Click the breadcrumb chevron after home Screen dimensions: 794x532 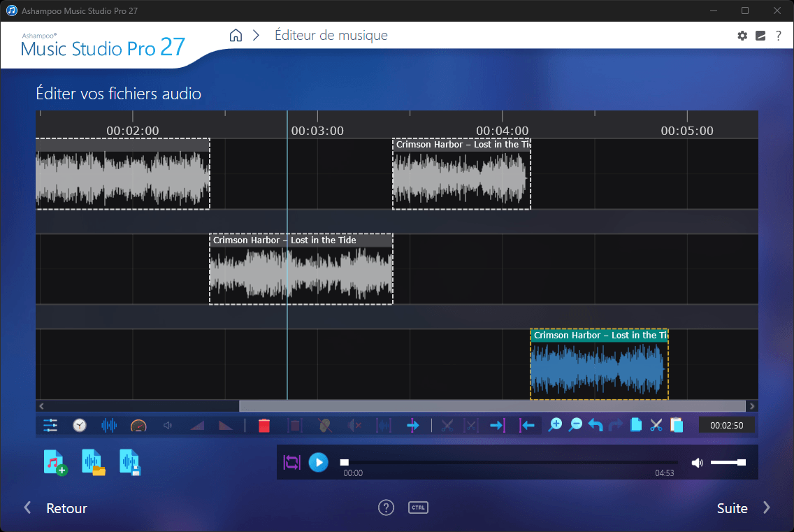point(257,35)
